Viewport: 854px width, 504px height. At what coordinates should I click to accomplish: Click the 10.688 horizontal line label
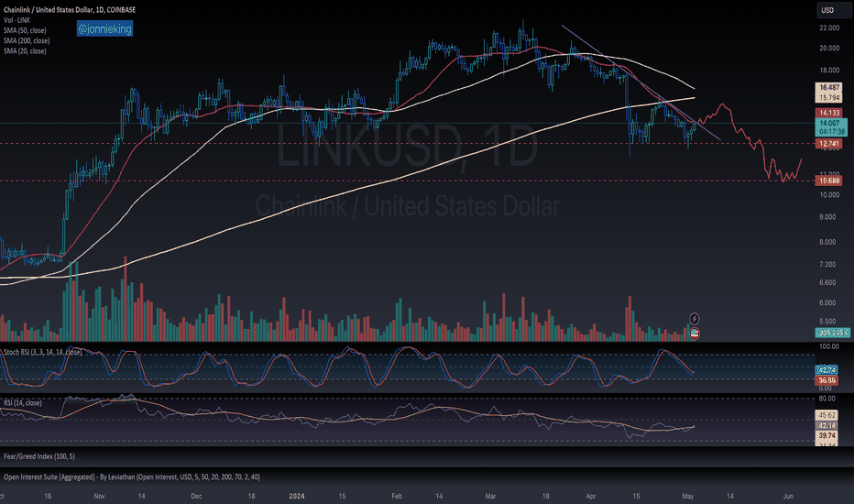(x=829, y=181)
